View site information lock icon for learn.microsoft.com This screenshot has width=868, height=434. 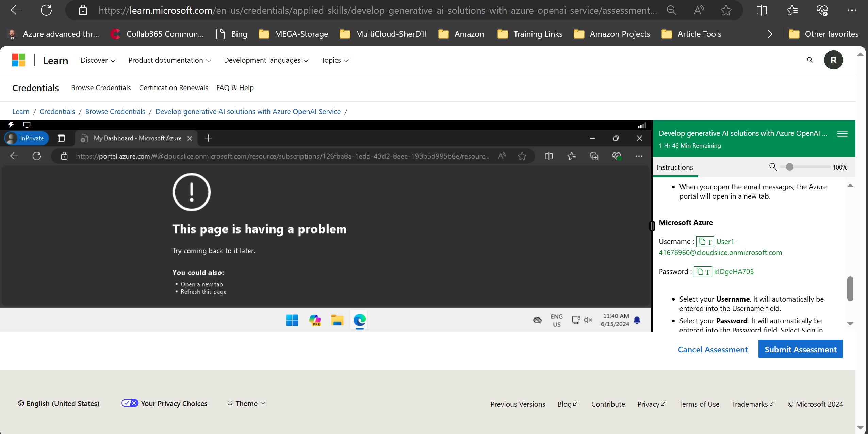point(83,10)
